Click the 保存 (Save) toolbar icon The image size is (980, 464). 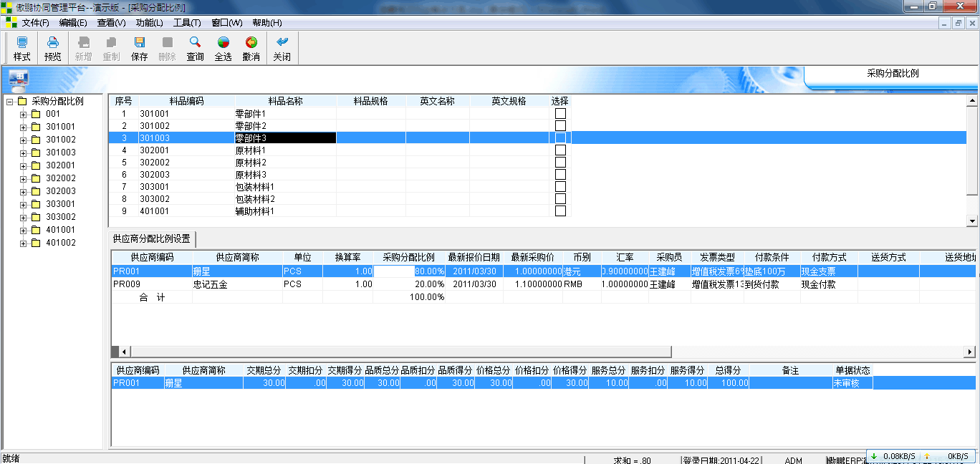(140, 48)
